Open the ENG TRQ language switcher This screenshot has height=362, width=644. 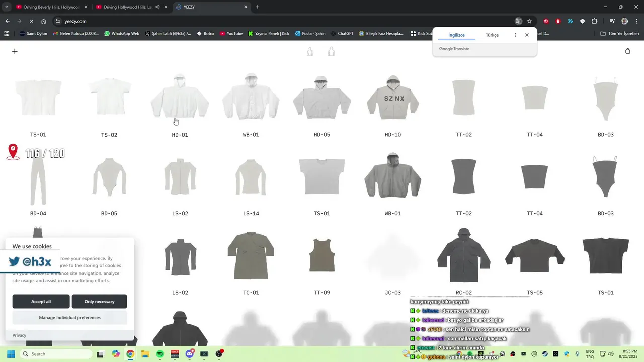(590, 354)
